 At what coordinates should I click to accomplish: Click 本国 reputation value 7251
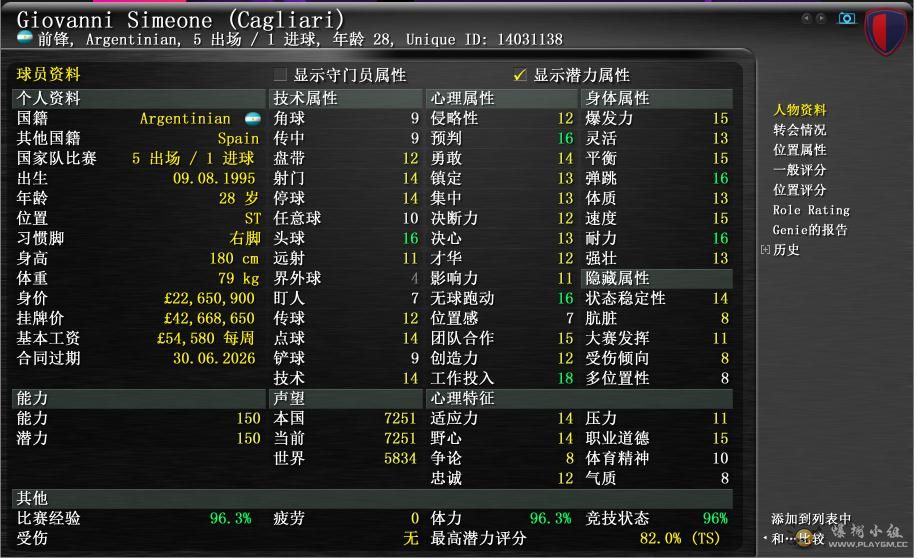tap(400, 418)
